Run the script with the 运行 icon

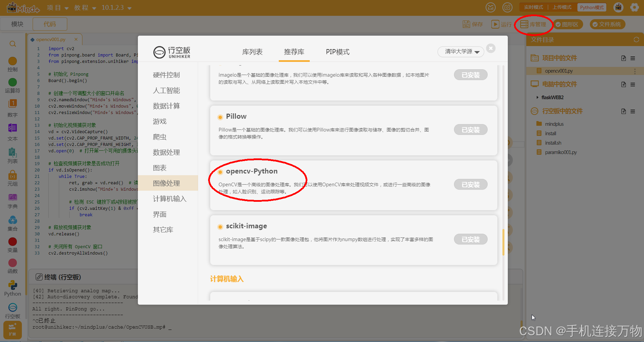501,24
